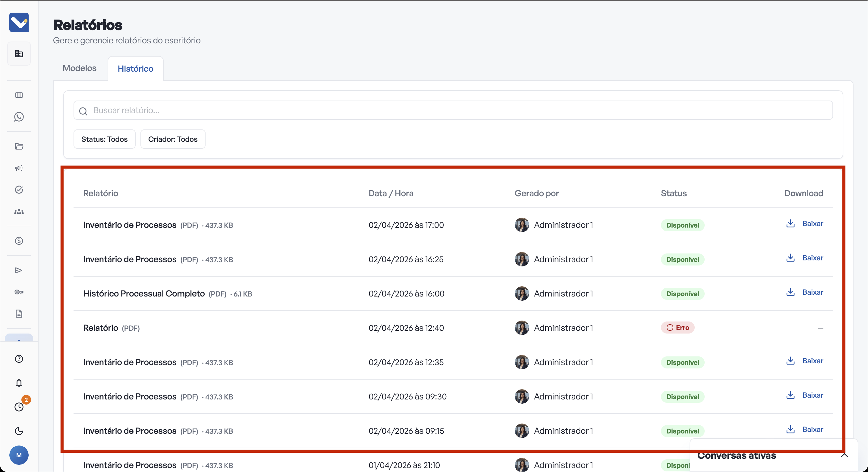Screen dimensions: 868x472
Task: Toggle dark mode with the moon icon
Action: tap(19, 431)
